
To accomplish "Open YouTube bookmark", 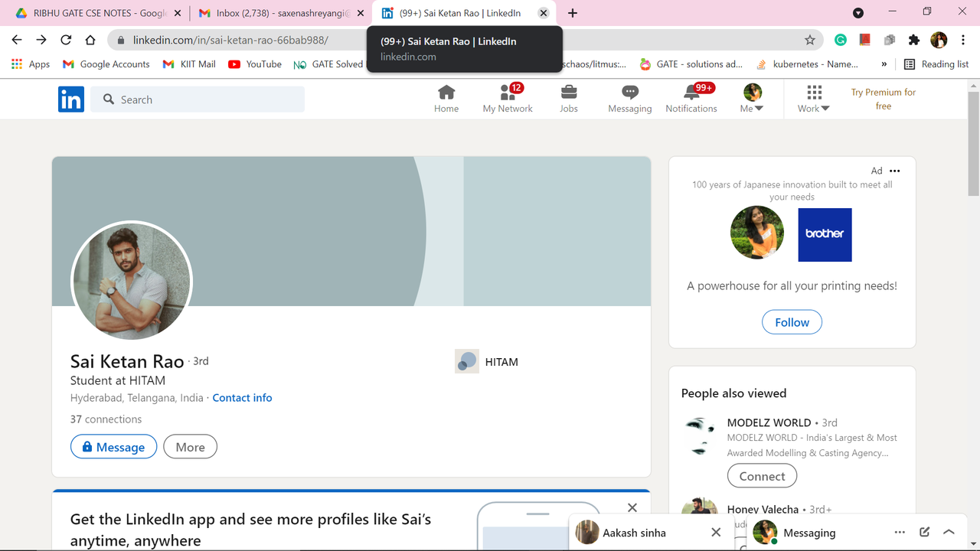I will coord(255,64).
